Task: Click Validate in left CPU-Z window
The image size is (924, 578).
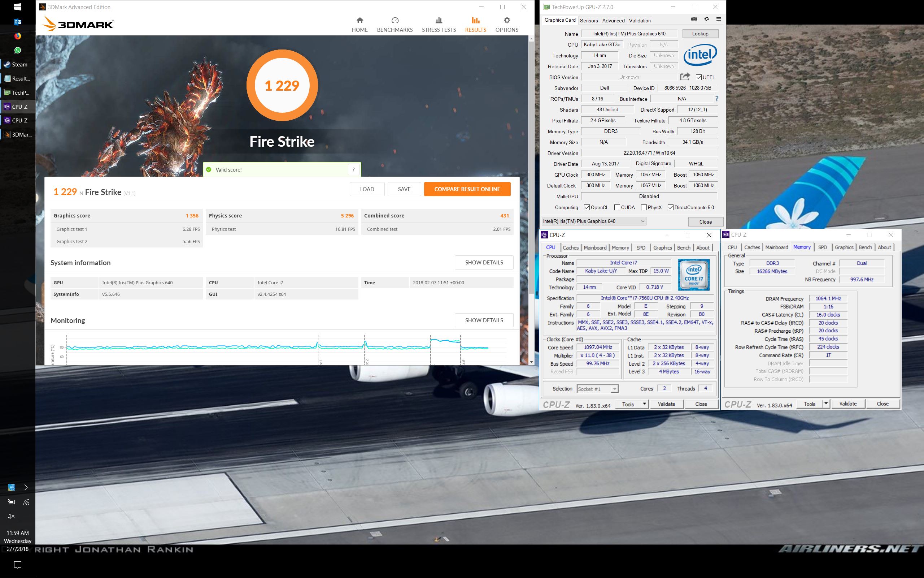Action: click(666, 404)
